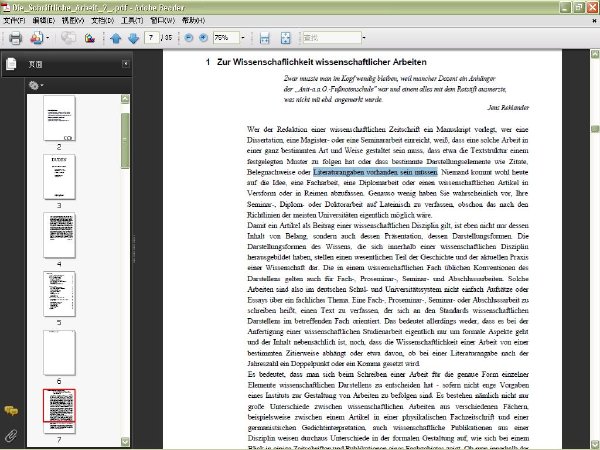This screenshot has width=600, height=450.
Task: Click the Fit One Full Page icon
Action: 285,38
